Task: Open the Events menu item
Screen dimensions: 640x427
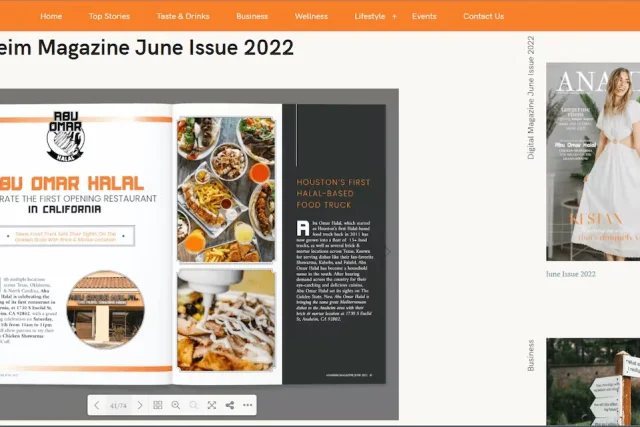Action: point(424,16)
